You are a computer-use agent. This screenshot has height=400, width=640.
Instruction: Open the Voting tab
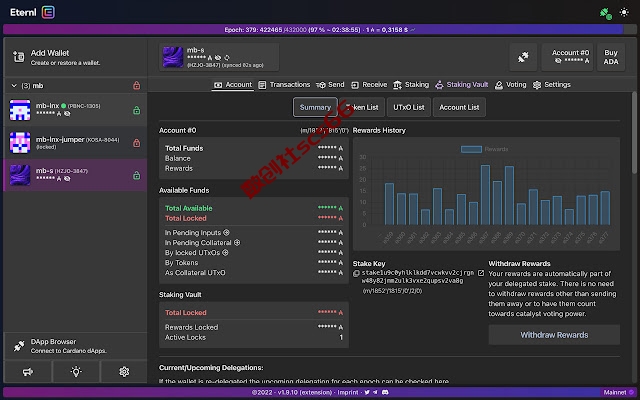[x=511, y=85]
